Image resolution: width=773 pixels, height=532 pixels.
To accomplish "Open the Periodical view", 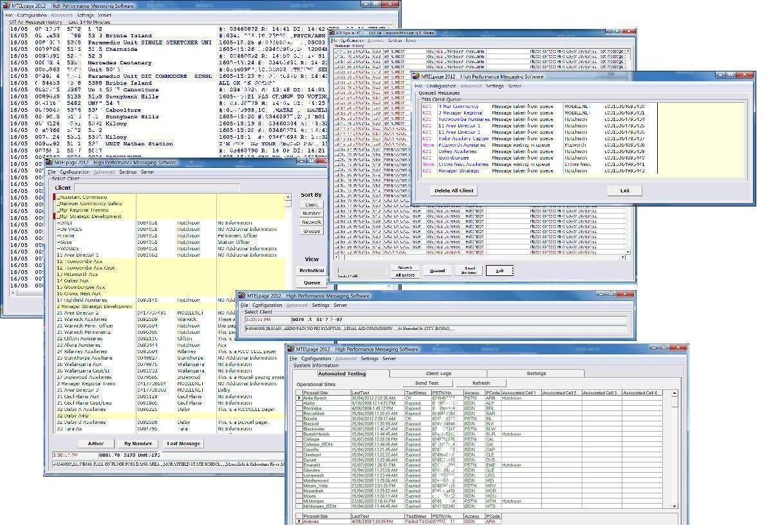I will click(312, 271).
